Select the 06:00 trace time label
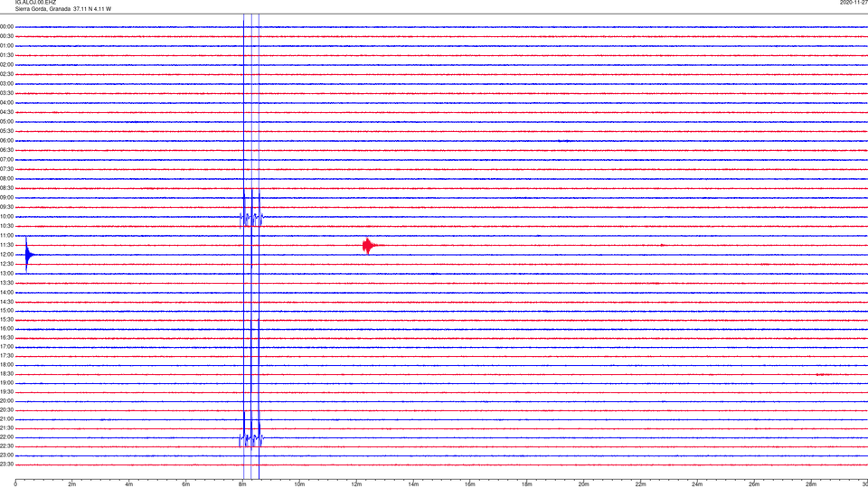This screenshot has width=868, height=488. 6,141
